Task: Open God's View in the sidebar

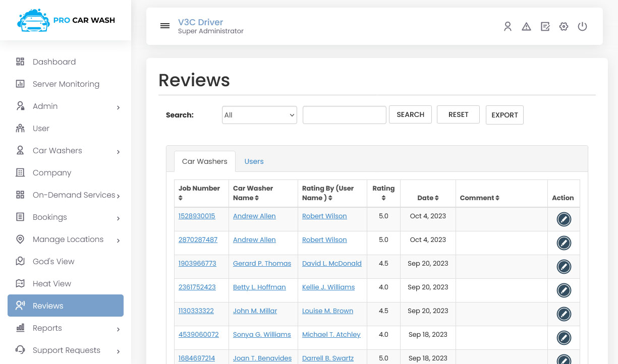Action: 53,261
